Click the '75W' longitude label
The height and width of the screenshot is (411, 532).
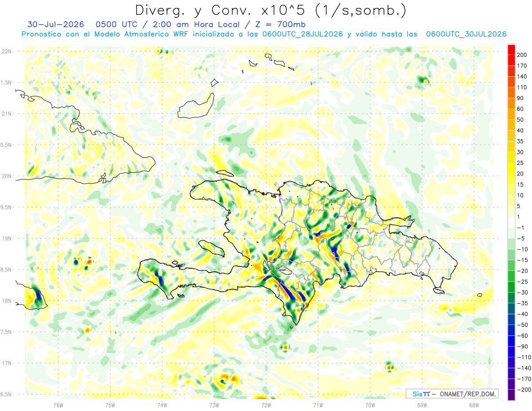tap(110, 405)
